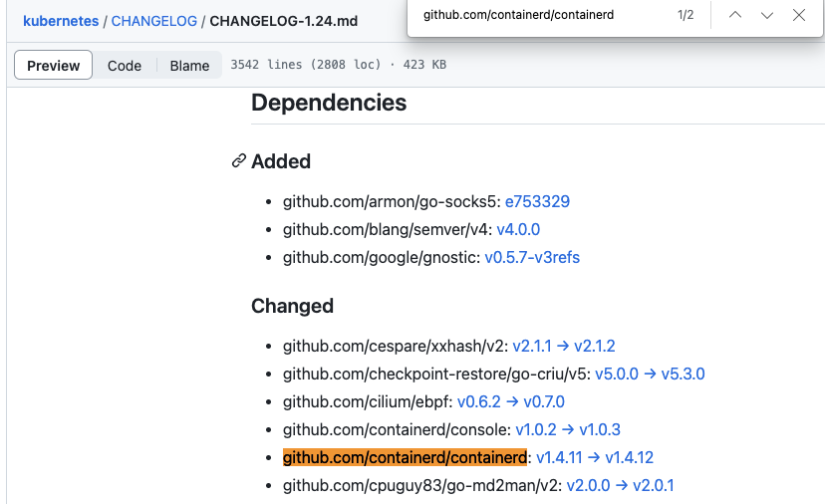The height and width of the screenshot is (504, 825).
Task: Jump to next find match arrow
Action: point(766,15)
